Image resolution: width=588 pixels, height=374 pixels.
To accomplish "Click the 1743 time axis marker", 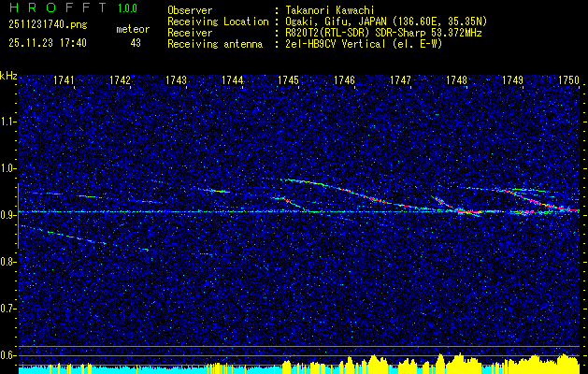I will tap(176, 80).
